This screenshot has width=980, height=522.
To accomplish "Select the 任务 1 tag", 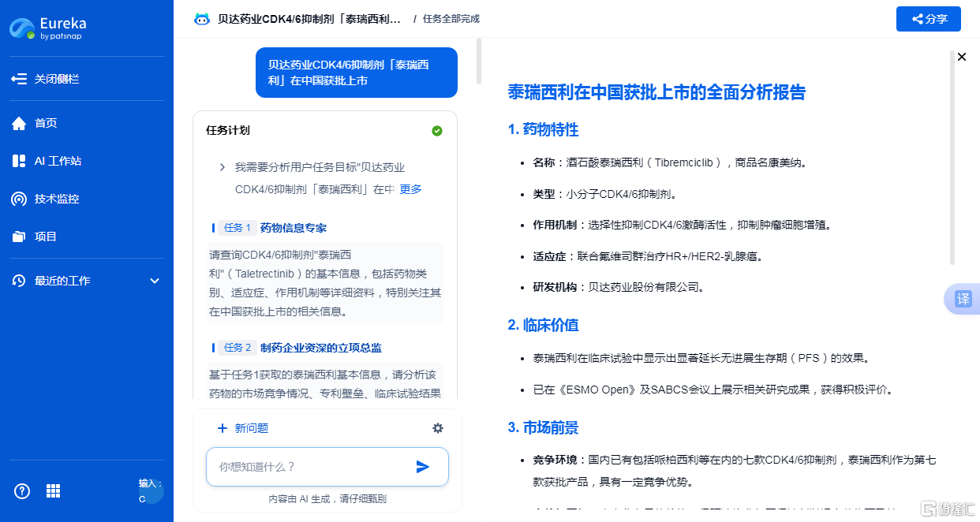I will click(x=237, y=228).
